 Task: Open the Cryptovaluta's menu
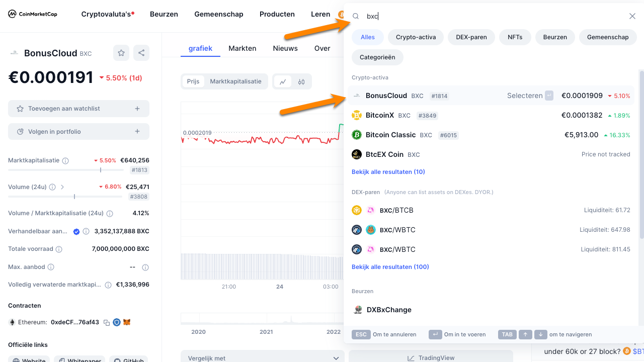tap(107, 14)
